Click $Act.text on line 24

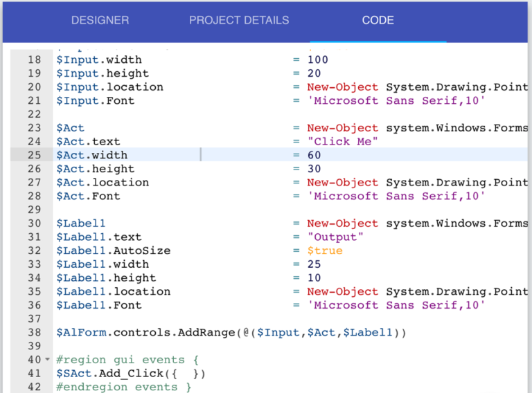(x=88, y=142)
